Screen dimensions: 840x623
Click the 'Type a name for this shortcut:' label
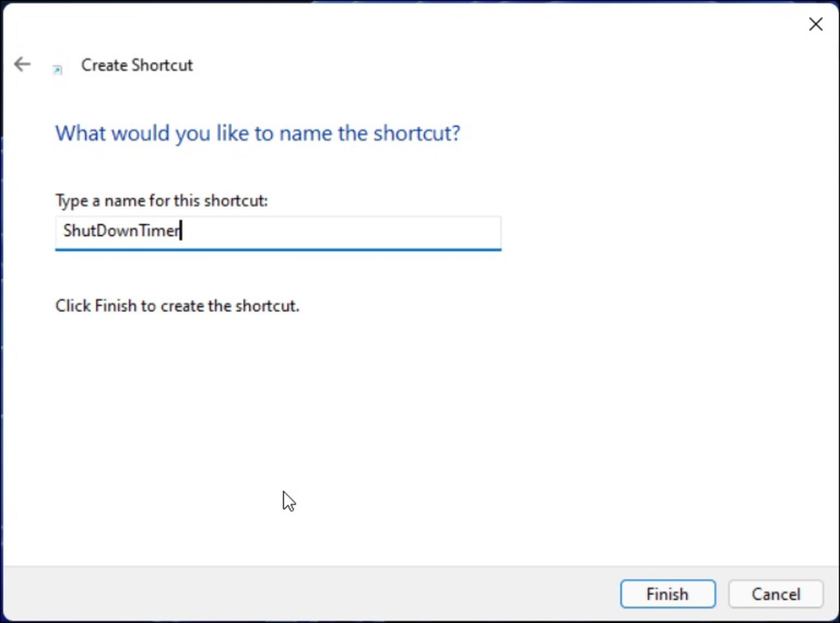161,201
